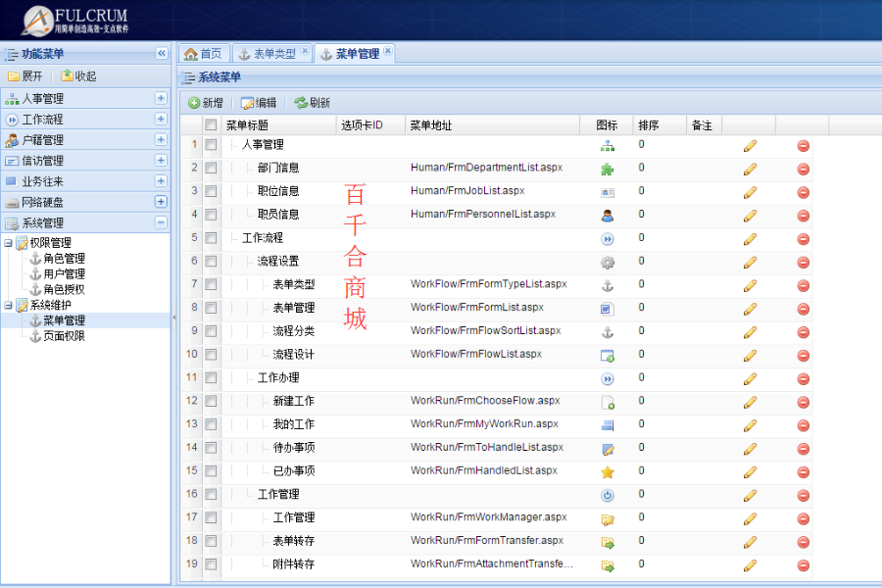Click the star icon in 已办事项 row
The height and width of the screenshot is (588, 882).
click(608, 472)
